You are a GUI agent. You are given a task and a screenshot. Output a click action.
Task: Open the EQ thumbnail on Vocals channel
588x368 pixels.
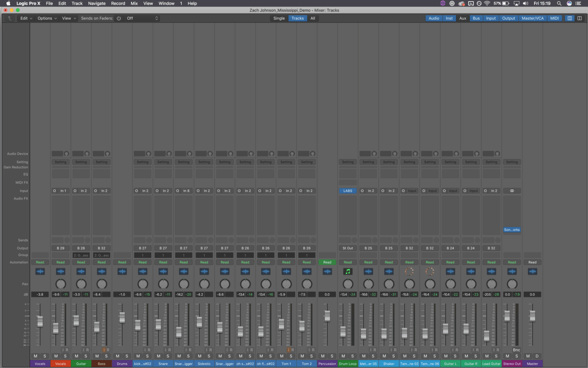pos(60,174)
